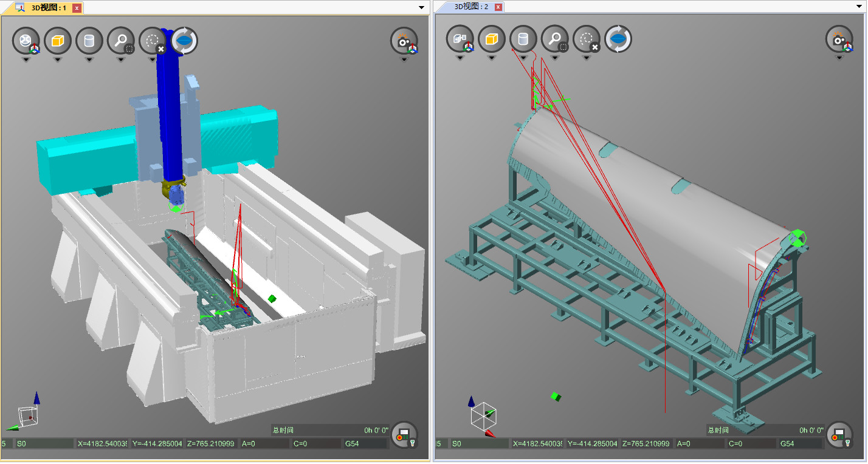Expand dropdown under left view's camera icon
Image resolution: width=868 pixels, height=464 pixels.
click(x=404, y=60)
